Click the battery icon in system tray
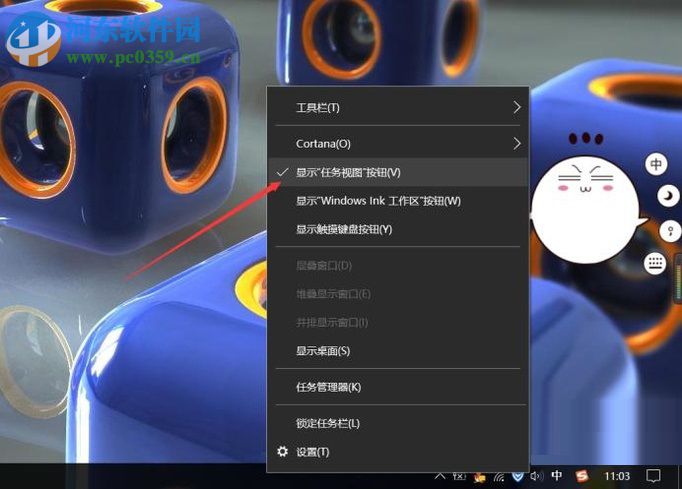682x489 pixels. [459, 477]
